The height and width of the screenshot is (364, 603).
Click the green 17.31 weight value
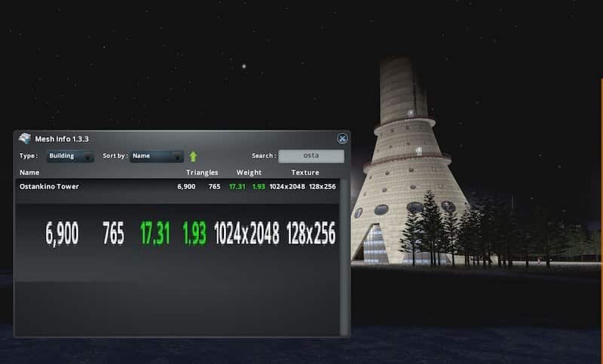coord(237,186)
